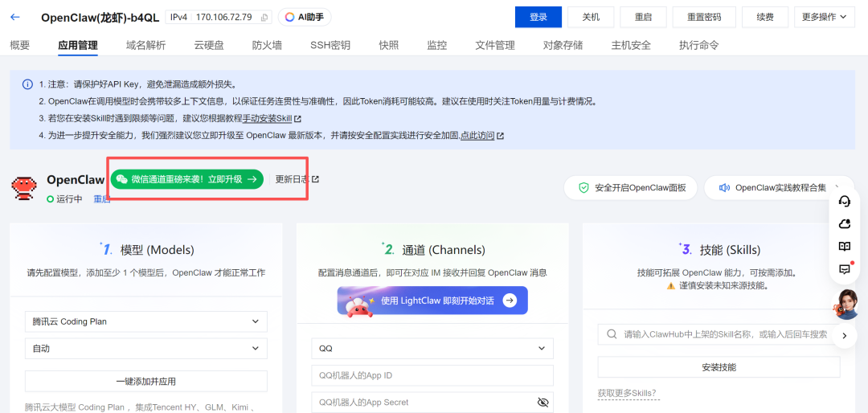The height and width of the screenshot is (413, 868).
Task: Click the green 立即升级 WeChat channel button
Action: click(187, 179)
